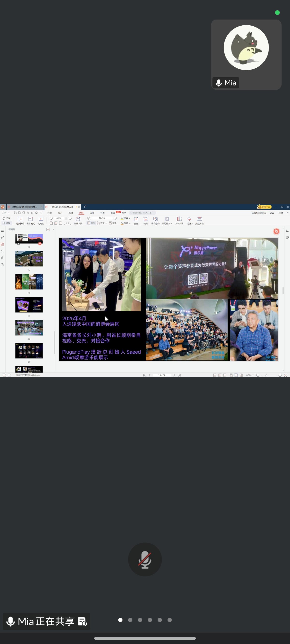Open a new tab with the plus icon
The height and width of the screenshot is (644, 290).
click(x=85, y=207)
